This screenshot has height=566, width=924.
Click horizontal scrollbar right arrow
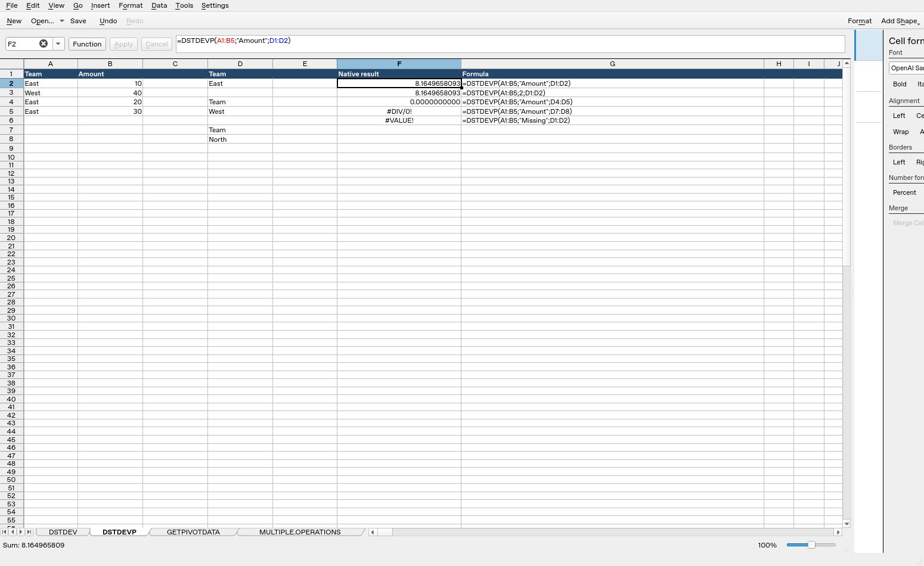point(838,532)
